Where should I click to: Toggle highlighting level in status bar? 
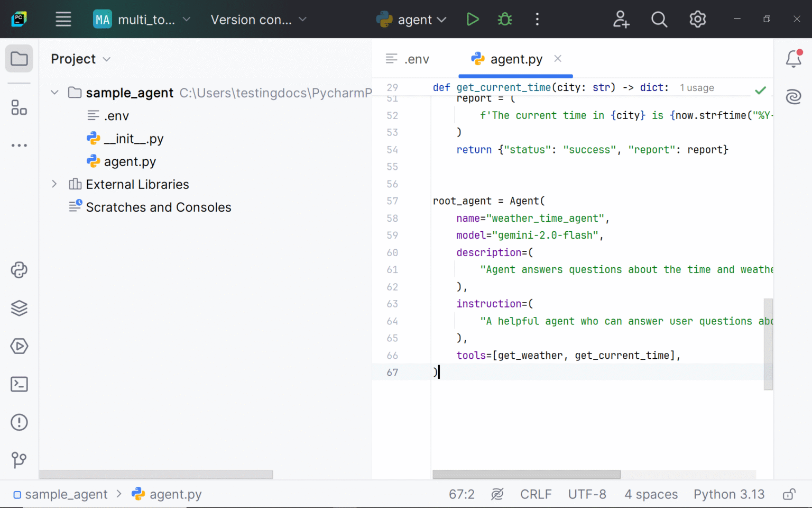(497, 494)
